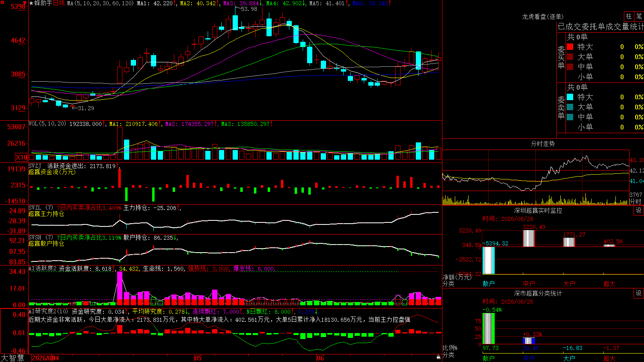Click the 龙虎看盘(逐单) panel title
This screenshot has width=644, height=362.
543,16
